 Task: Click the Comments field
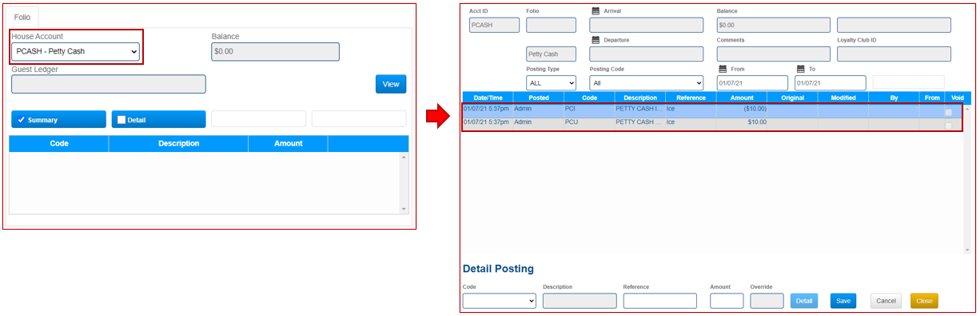click(x=774, y=54)
